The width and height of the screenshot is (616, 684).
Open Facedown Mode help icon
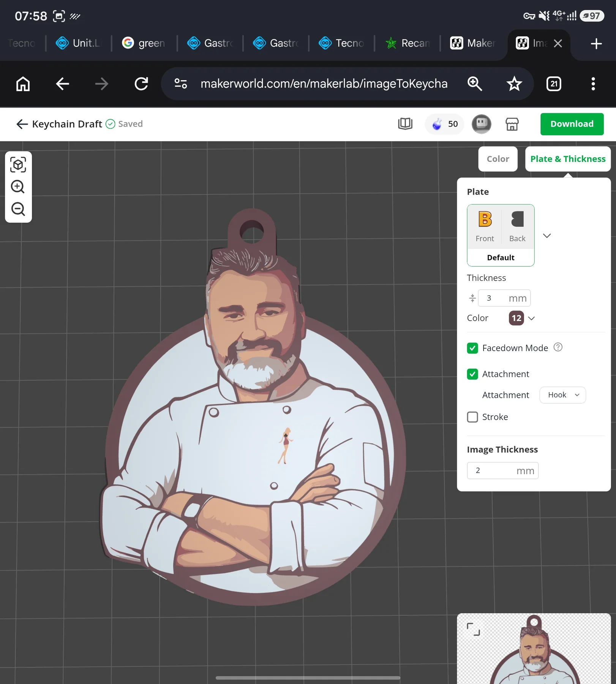click(558, 347)
